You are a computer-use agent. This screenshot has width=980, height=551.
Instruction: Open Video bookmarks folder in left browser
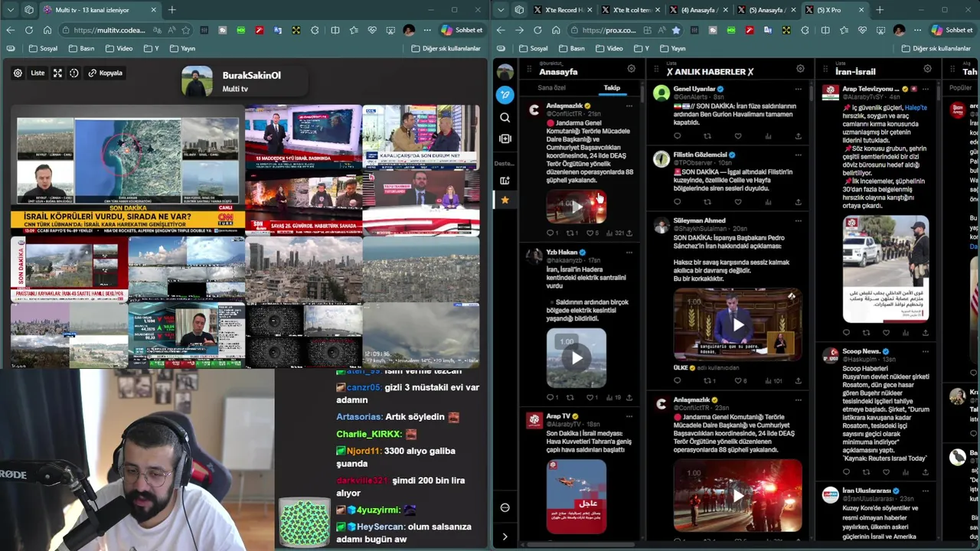click(x=119, y=48)
